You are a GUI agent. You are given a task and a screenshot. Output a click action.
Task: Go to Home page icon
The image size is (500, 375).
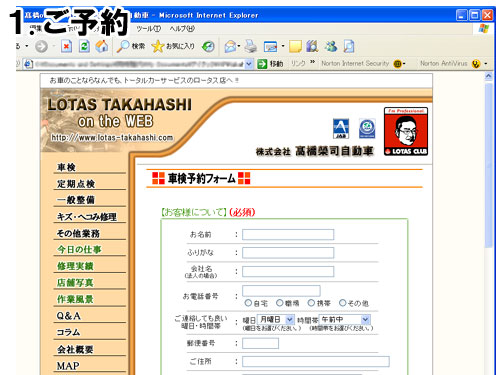102,46
